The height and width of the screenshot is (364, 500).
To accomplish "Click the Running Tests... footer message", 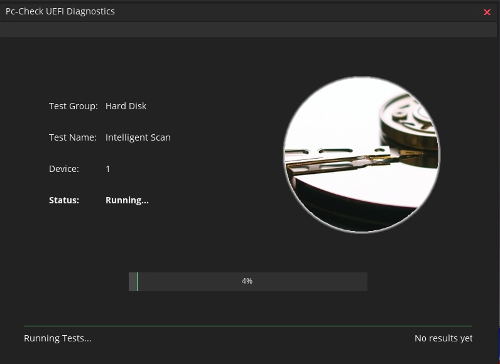I will 58,338.
